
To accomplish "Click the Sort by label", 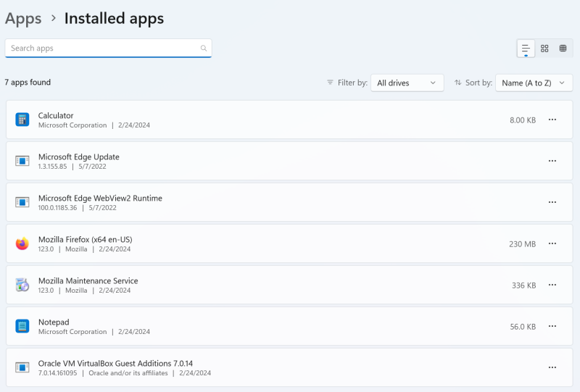I will point(478,83).
